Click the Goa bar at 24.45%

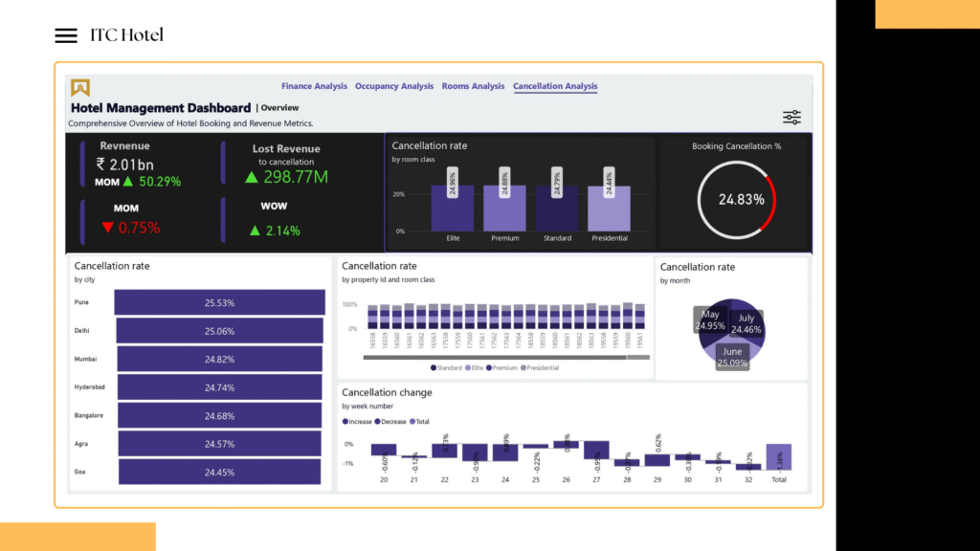tap(219, 472)
